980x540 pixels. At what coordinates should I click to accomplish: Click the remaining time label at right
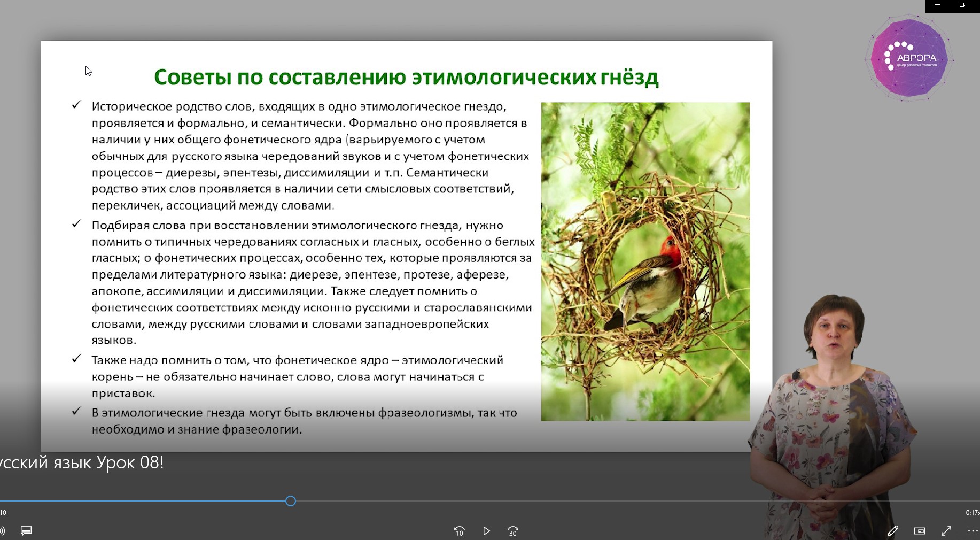tap(973, 513)
